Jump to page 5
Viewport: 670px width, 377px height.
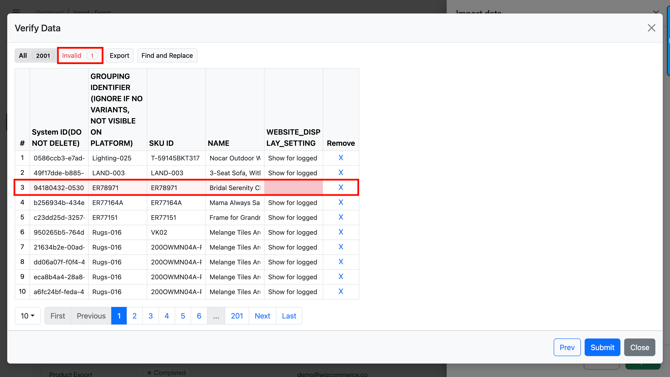[183, 316]
